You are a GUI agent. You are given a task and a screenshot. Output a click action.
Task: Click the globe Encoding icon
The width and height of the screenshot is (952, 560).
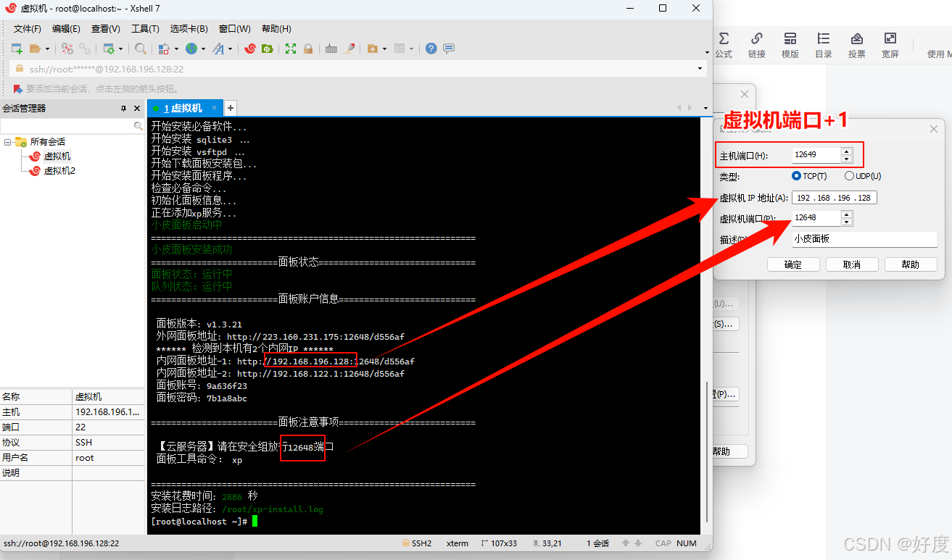(191, 49)
